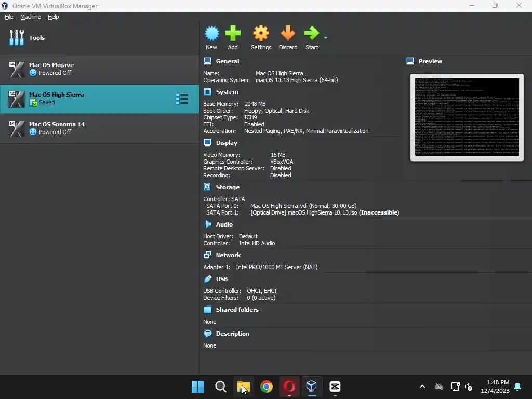Click the System section header
The height and width of the screenshot is (399, 532).
pyautogui.click(x=227, y=92)
